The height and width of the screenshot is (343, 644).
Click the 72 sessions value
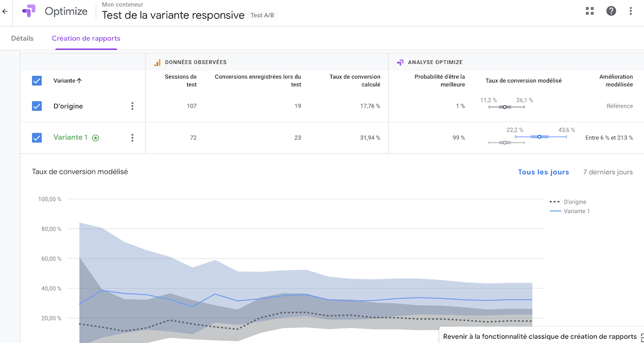tap(193, 138)
